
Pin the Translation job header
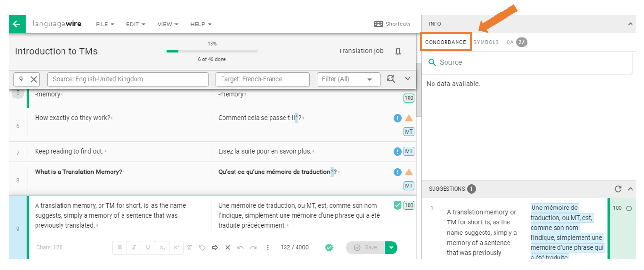click(398, 51)
